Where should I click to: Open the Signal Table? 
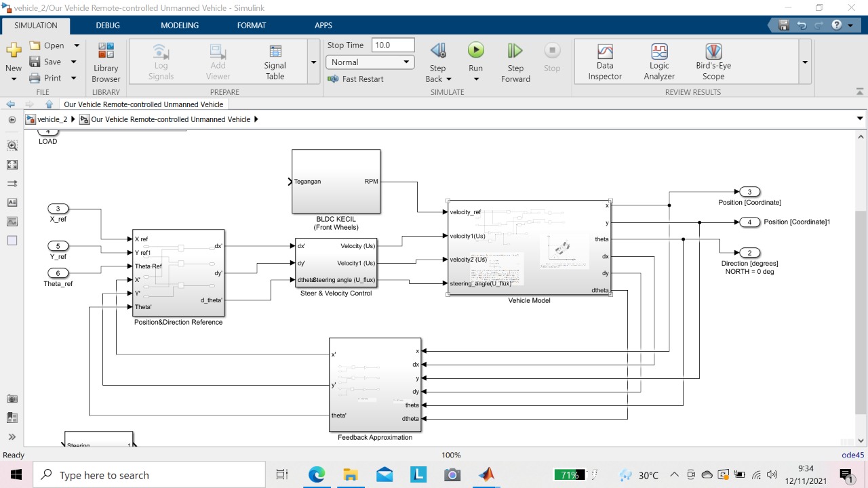275,62
